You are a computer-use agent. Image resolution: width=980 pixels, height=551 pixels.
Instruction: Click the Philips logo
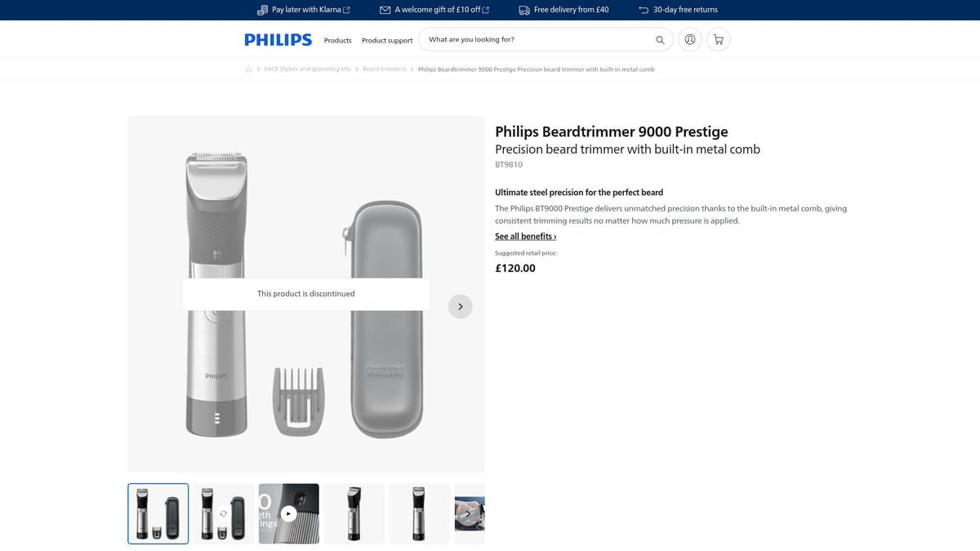click(278, 38)
